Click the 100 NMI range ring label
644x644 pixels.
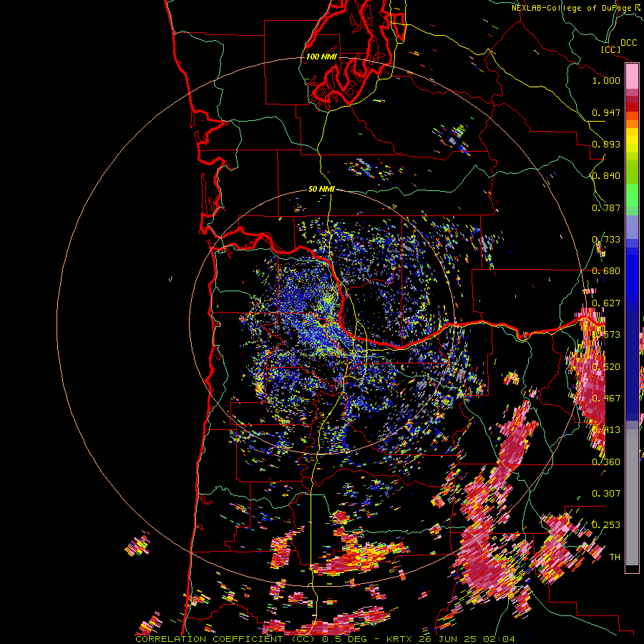[321, 57]
